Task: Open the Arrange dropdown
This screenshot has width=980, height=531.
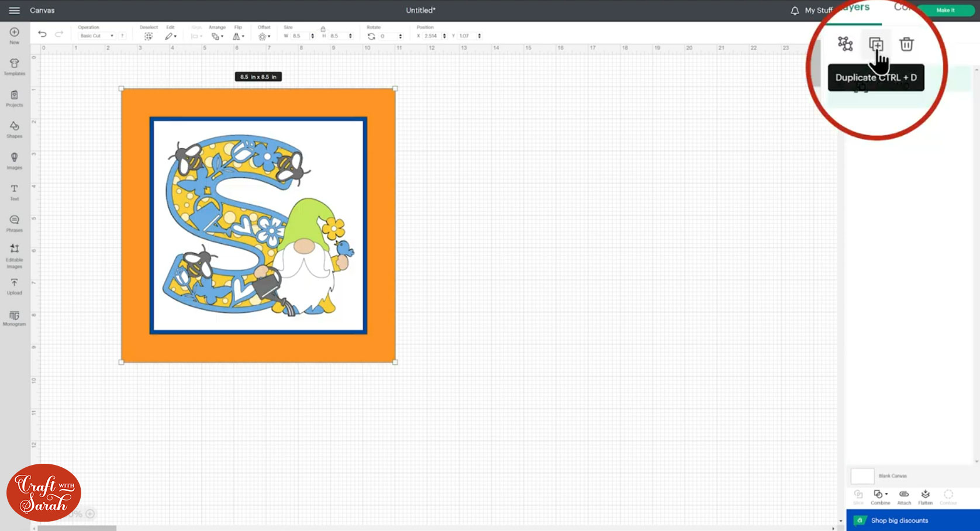Action: click(x=217, y=36)
